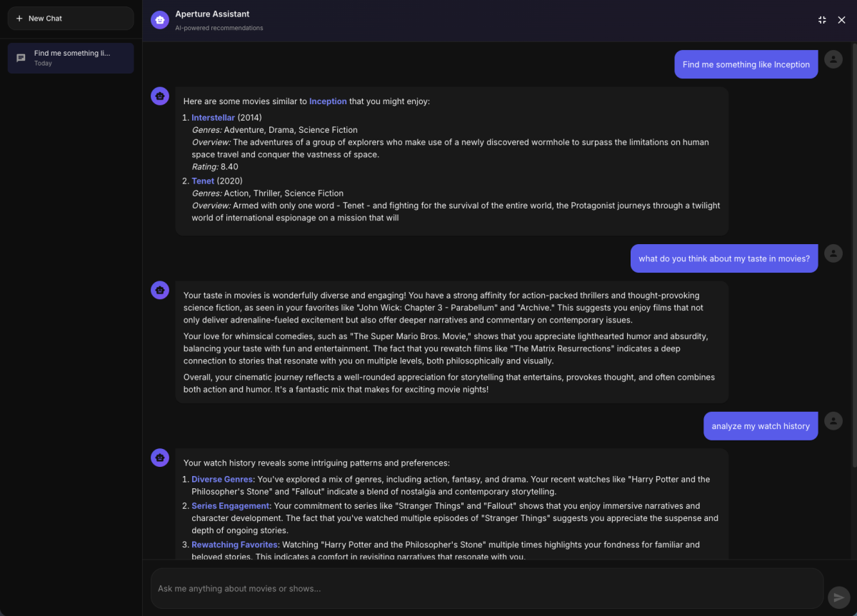The image size is (857, 616).
Task: Collapse the chat window with the shrink icon
Action: tap(822, 20)
